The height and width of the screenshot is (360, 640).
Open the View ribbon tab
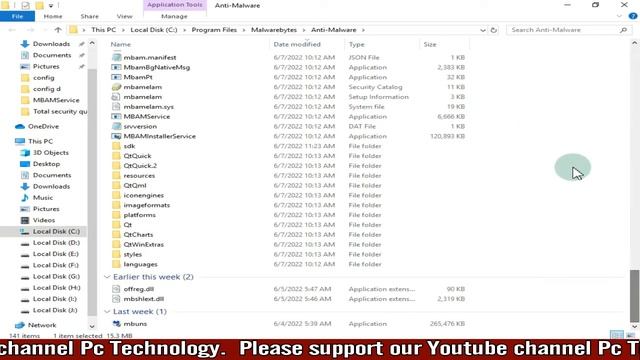(124, 16)
